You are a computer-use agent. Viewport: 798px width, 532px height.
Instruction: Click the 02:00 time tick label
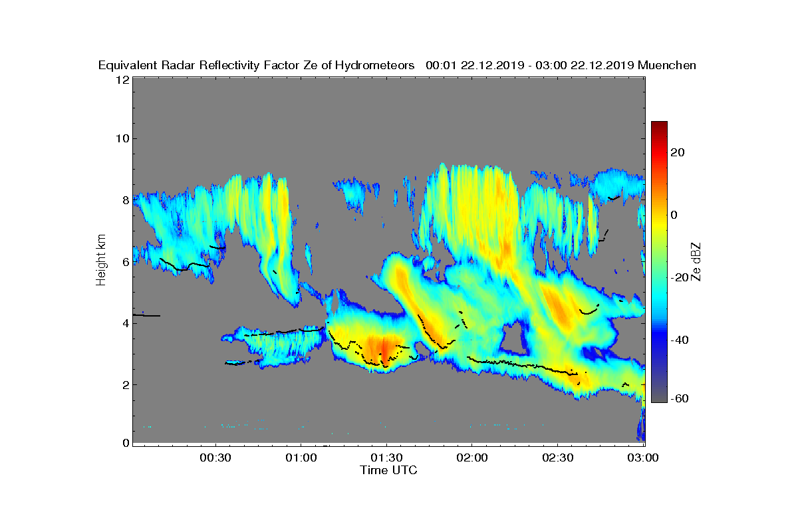(x=472, y=458)
